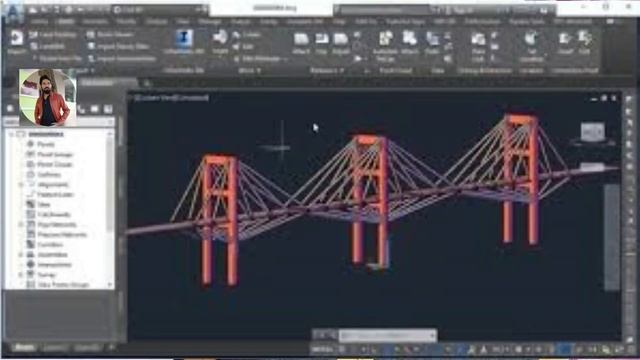Click Points from File in Import panel
The height and width of the screenshot is (360, 640).
click(57, 59)
